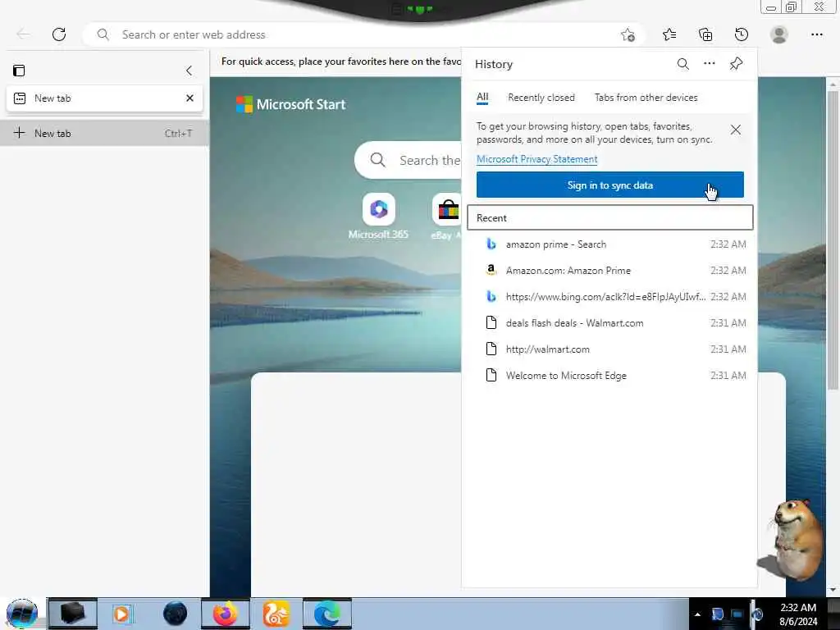Click the taskbar clock showing 2:32 AM
The width and height of the screenshot is (840, 630).
798,614
